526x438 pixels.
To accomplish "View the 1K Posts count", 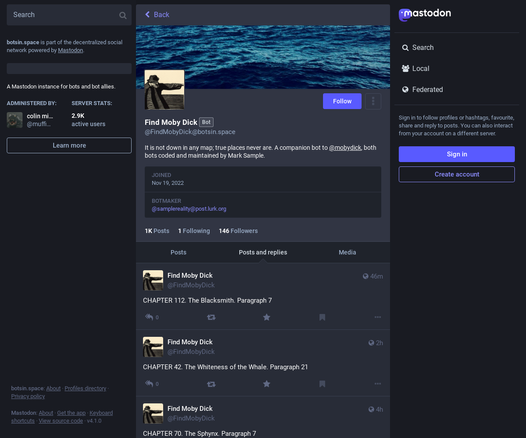I will point(157,231).
